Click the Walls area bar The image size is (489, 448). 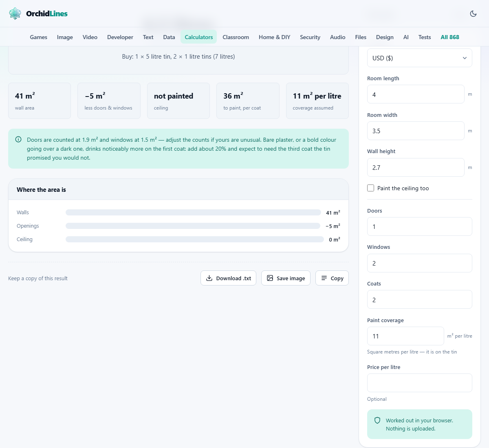(193, 212)
